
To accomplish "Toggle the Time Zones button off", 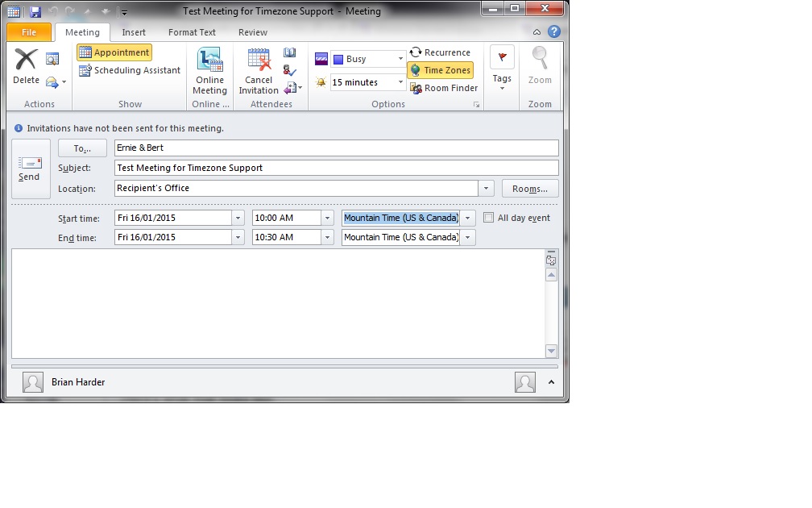I will click(440, 70).
